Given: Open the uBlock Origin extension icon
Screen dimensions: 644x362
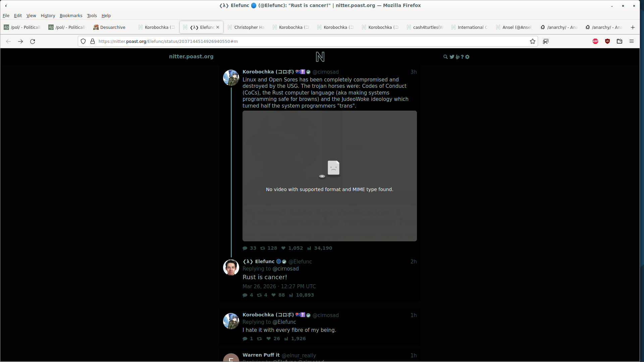Looking at the screenshot, I should (607, 41).
